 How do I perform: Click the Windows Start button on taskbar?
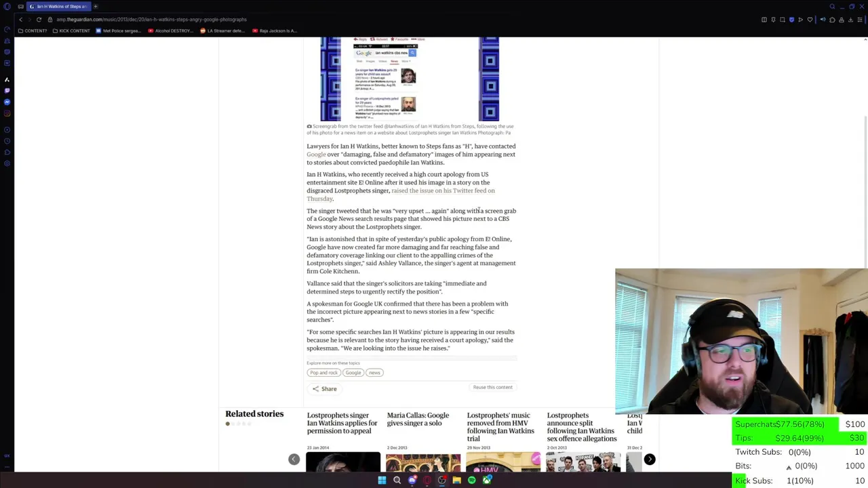click(x=382, y=481)
